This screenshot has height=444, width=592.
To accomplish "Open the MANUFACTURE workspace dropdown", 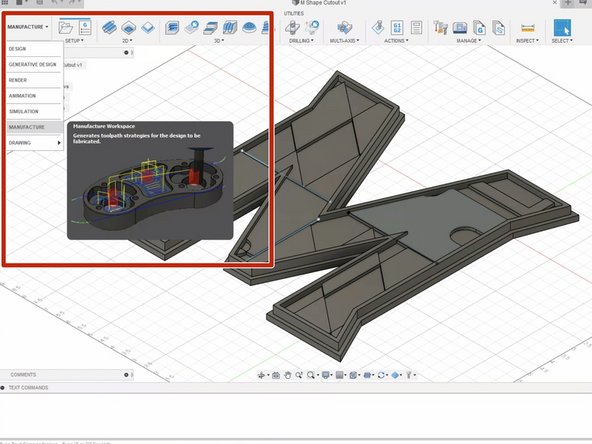I will pyautogui.click(x=28, y=27).
